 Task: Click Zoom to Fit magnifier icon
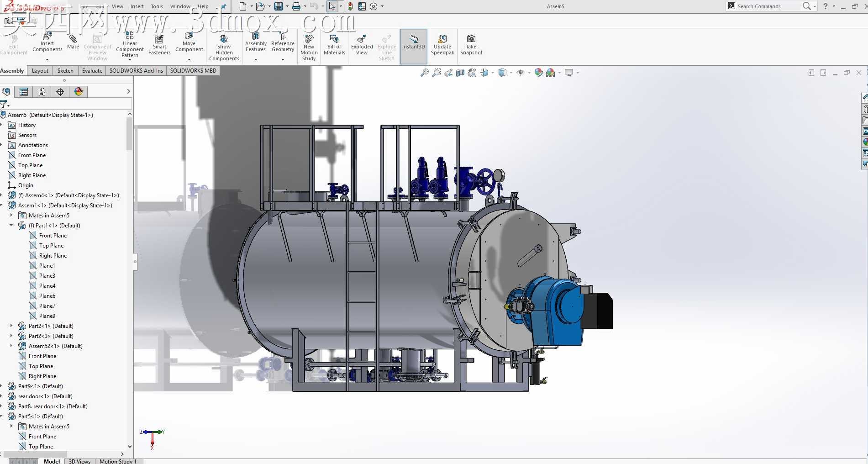pos(425,73)
